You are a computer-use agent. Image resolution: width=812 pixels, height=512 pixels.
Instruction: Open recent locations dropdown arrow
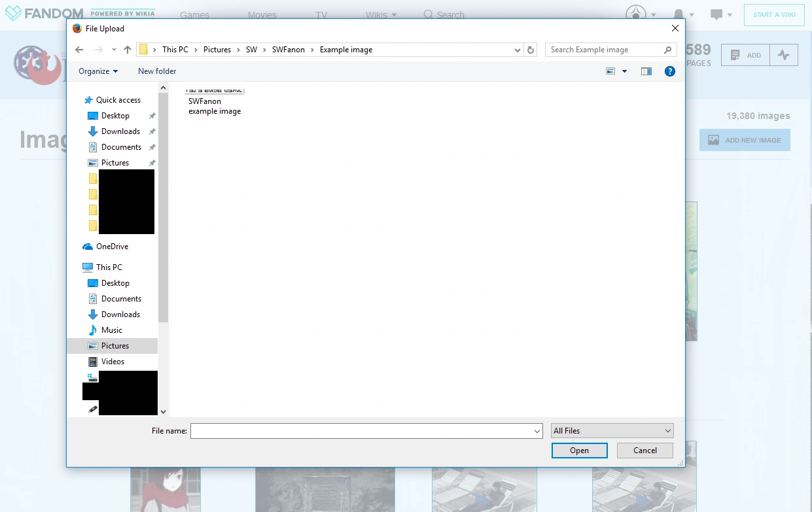(114, 50)
